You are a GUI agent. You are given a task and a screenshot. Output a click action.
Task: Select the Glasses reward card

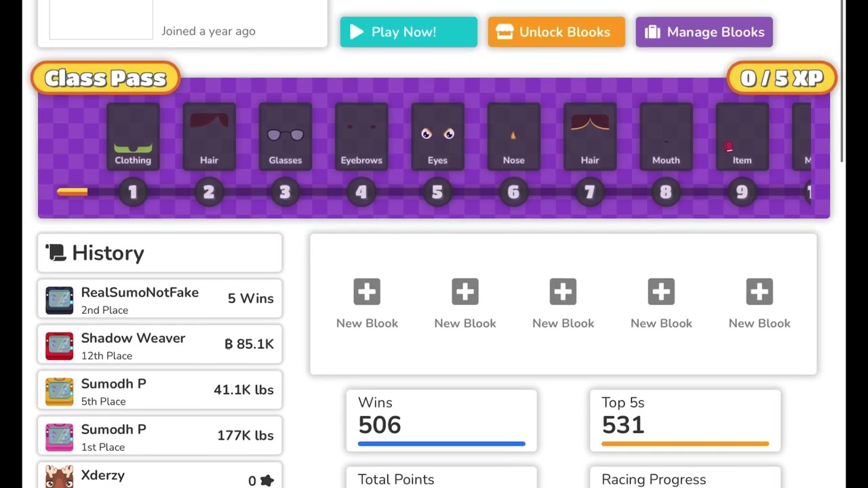point(285,136)
